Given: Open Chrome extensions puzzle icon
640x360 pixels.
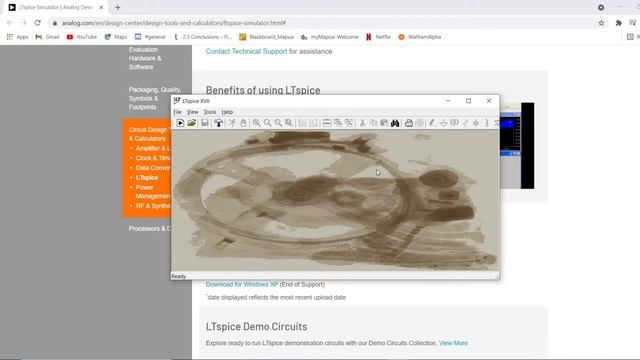Looking at the screenshot, I should click(619, 23).
